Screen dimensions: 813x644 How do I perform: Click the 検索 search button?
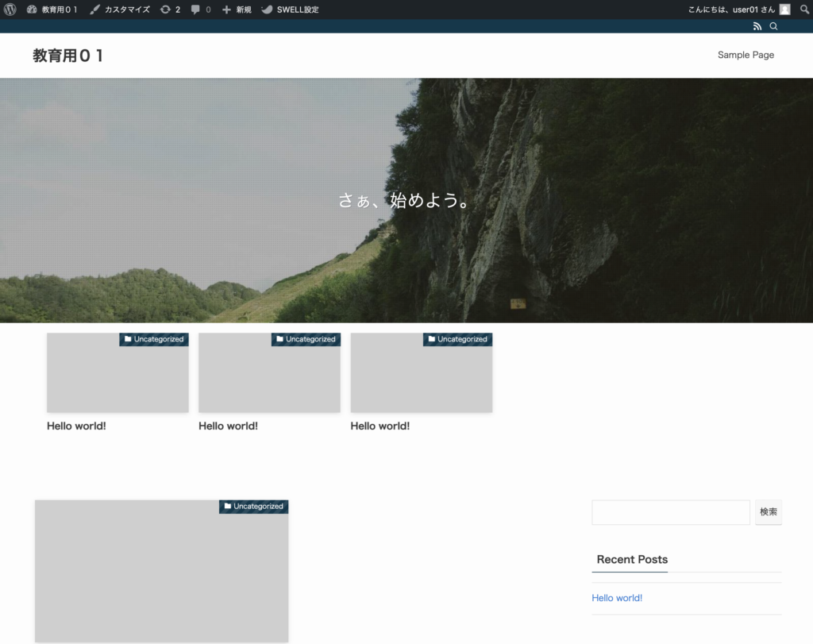click(x=769, y=512)
